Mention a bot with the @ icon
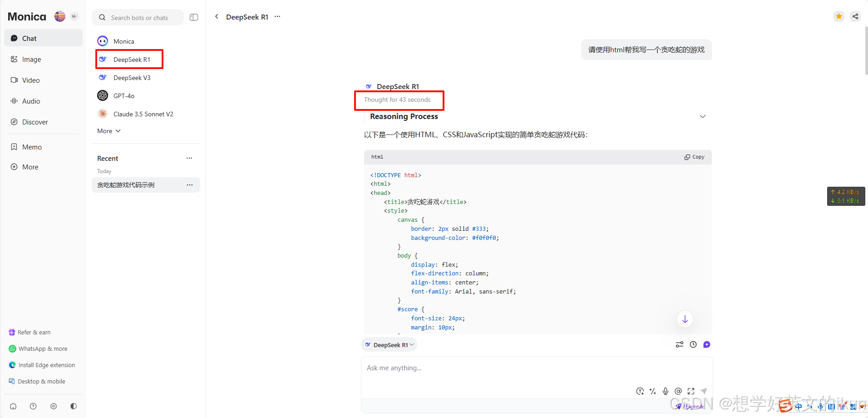The width and height of the screenshot is (868, 418). (678, 391)
